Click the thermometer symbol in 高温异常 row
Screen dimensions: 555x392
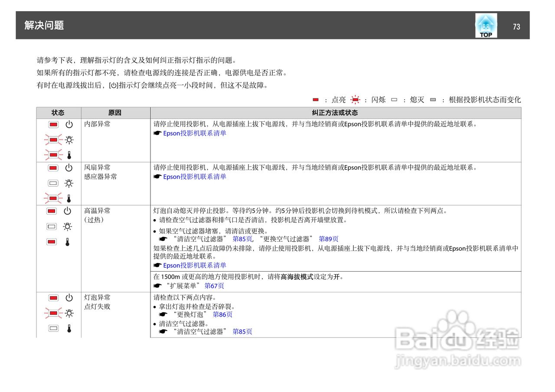tap(67, 242)
